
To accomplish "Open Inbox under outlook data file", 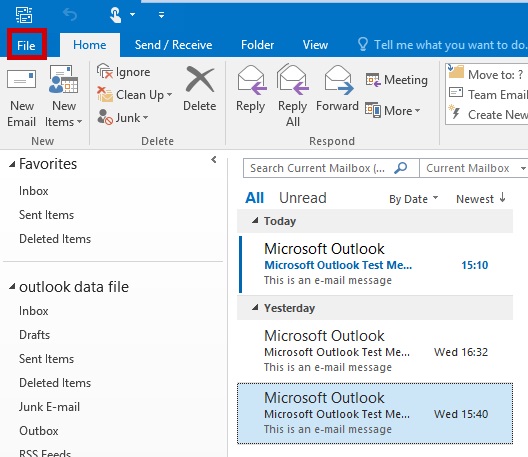I will pyautogui.click(x=34, y=311).
